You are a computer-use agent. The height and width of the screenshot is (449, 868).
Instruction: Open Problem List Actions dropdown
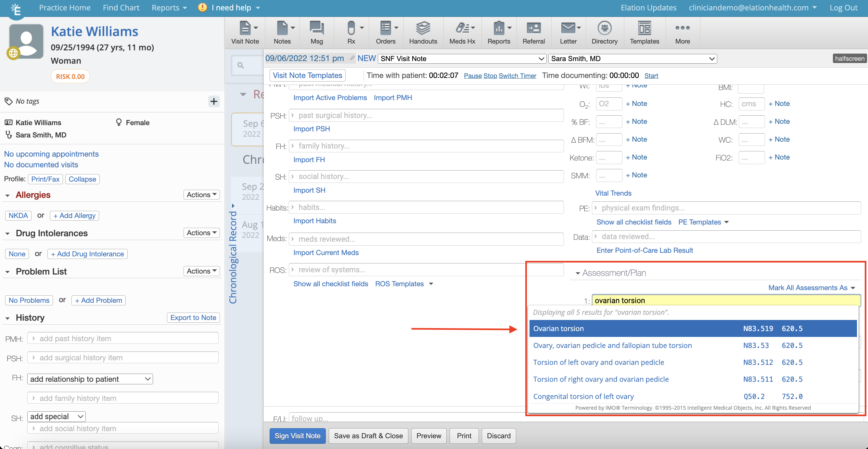(201, 271)
